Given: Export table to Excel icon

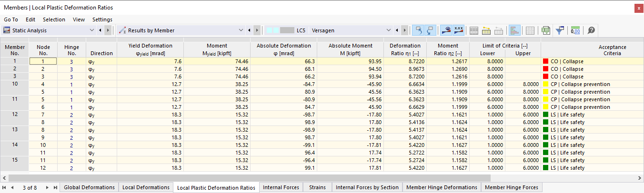Looking at the screenshot, I should [545, 30].
